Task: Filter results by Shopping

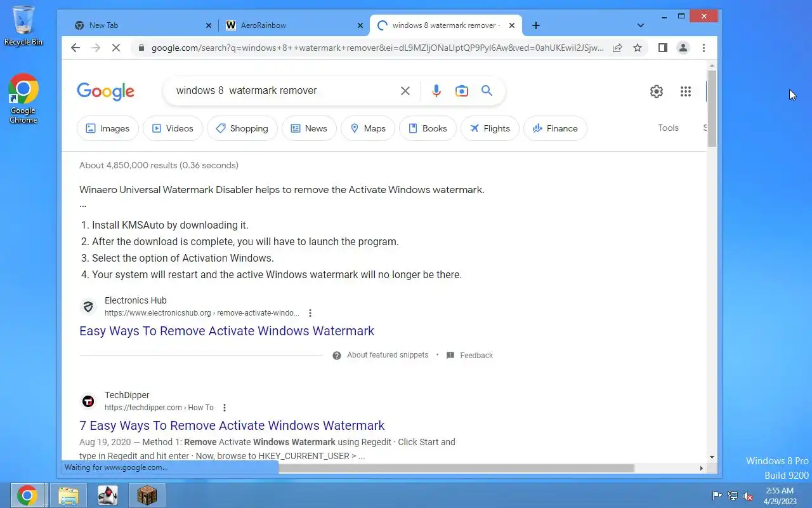Action: pyautogui.click(x=242, y=128)
